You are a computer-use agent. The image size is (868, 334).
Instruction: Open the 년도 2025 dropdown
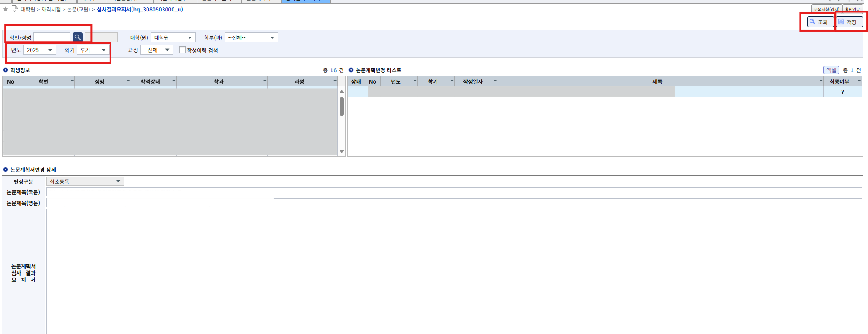point(40,50)
